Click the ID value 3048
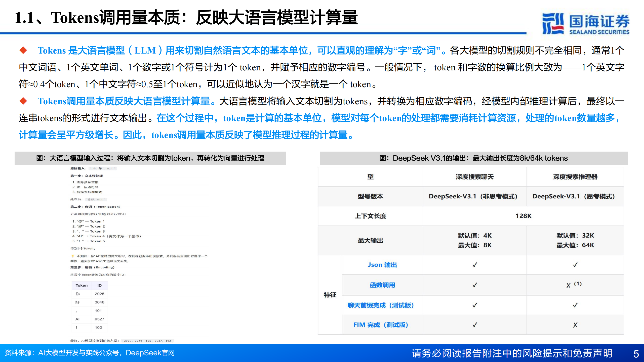 [99, 302]
